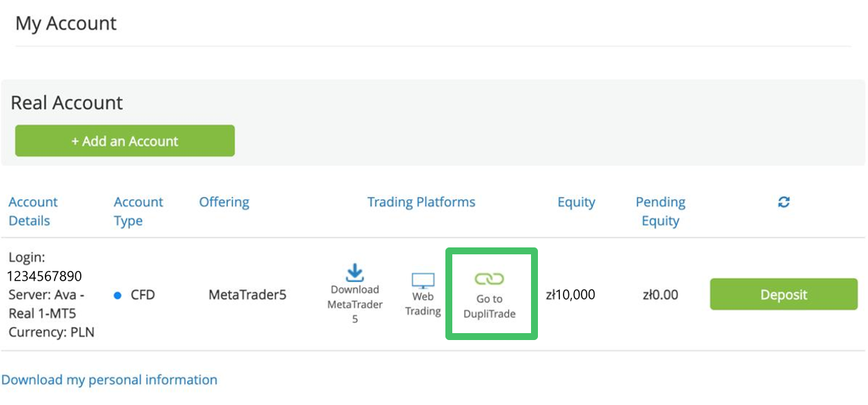Select the Account Type column header
Image resolution: width=868 pixels, height=405 pixels.
[x=138, y=211]
